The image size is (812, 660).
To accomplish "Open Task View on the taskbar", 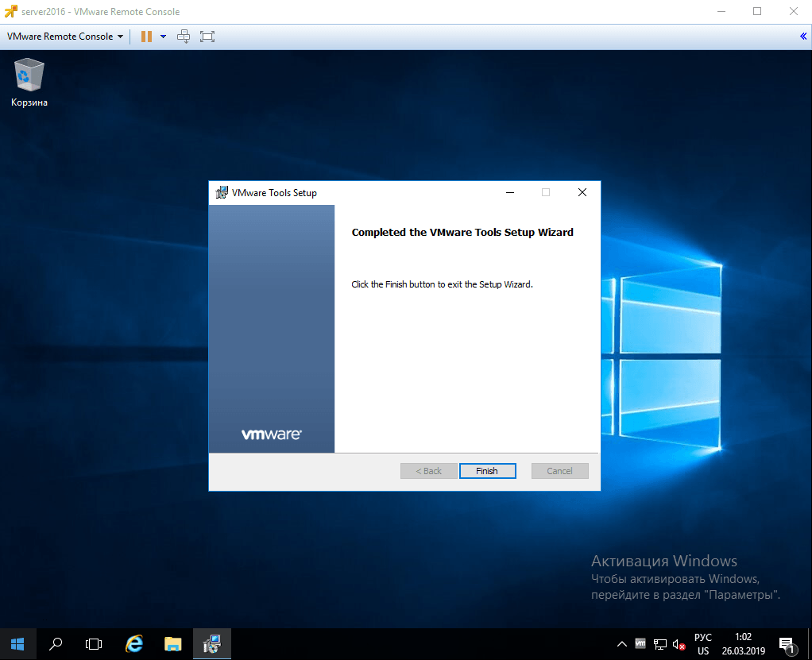I will [x=94, y=644].
